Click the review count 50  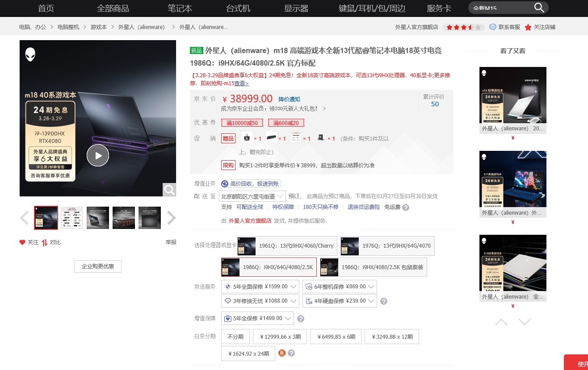(435, 104)
